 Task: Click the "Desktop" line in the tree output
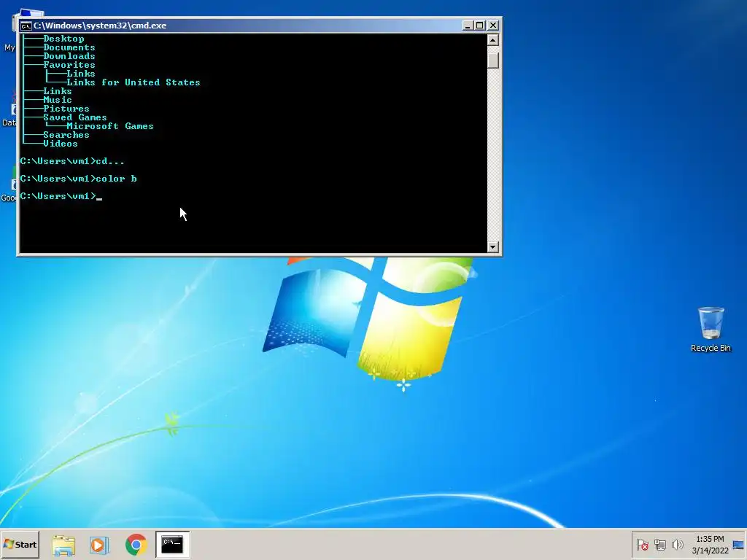(x=63, y=39)
